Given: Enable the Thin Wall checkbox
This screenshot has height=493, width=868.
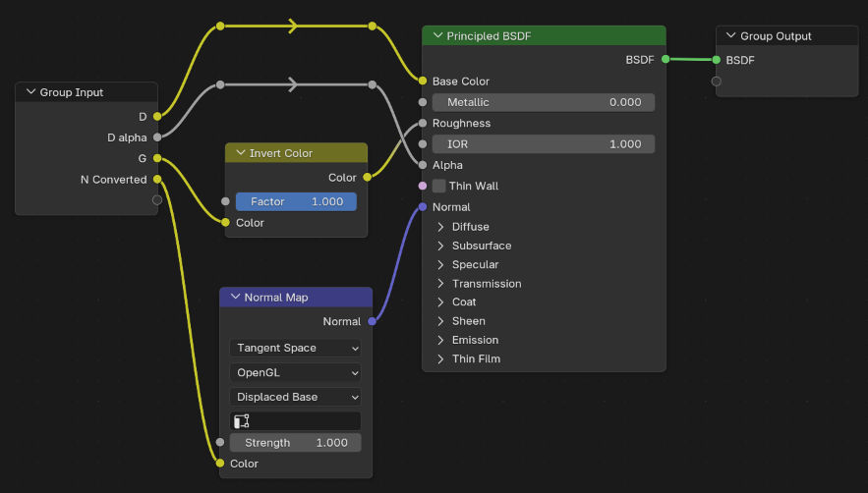Looking at the screenshot, I should pos(439,186).
